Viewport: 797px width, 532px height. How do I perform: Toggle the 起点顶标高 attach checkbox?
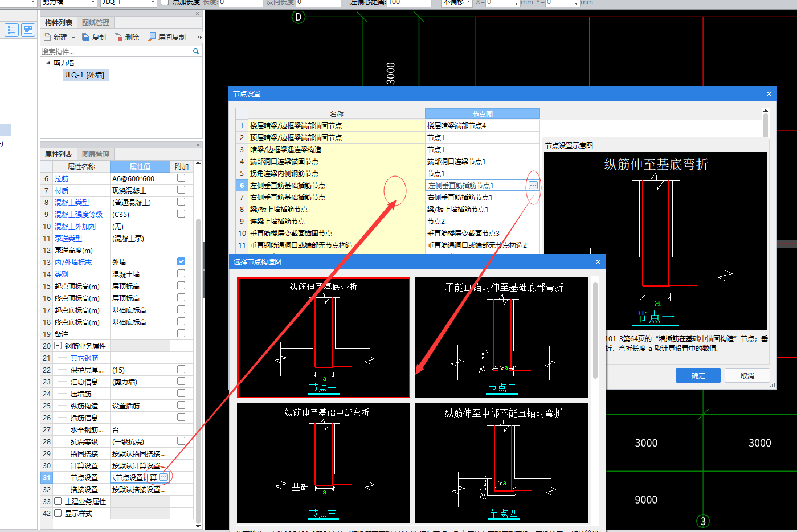(181, 285)
